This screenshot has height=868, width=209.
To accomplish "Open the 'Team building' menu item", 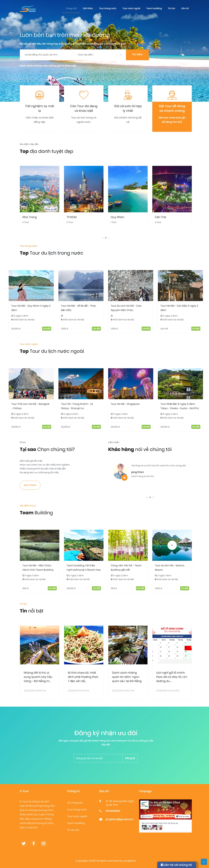I will (x=154, y=8).
